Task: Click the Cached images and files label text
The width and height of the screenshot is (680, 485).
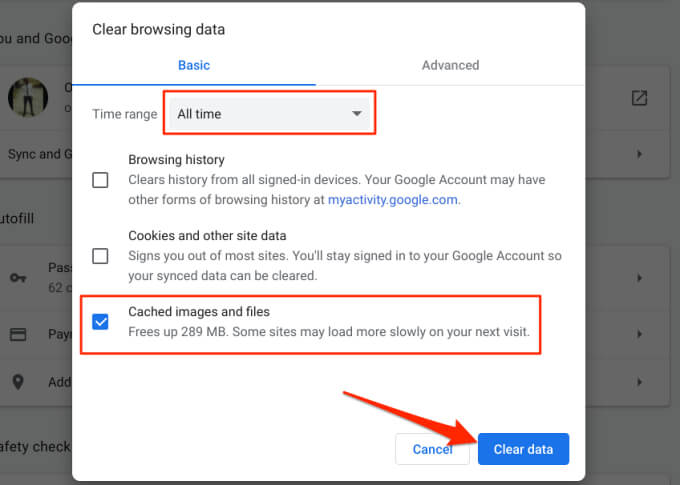Action: [x=199, y=312]
